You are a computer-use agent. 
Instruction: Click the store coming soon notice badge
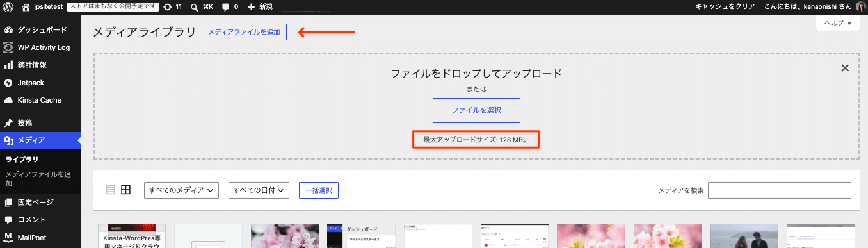[113, 6]
